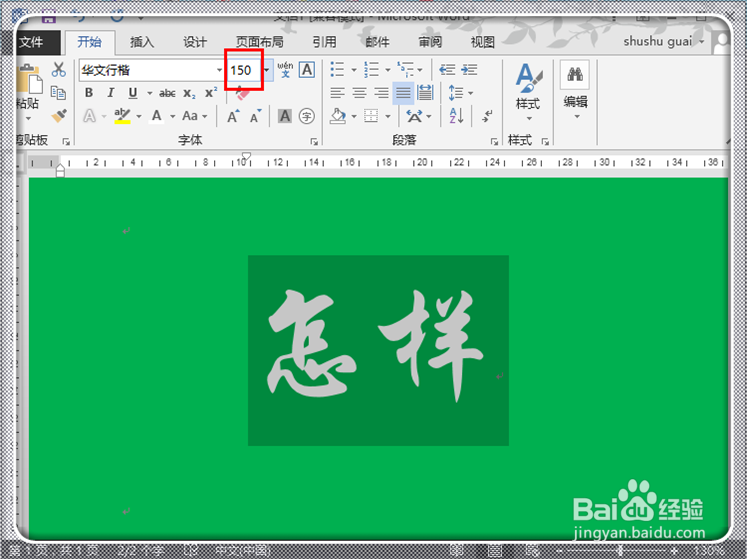Align text right
Image resolution: width=747 pixels, height=559 pixels.
(x=381, y=93)
